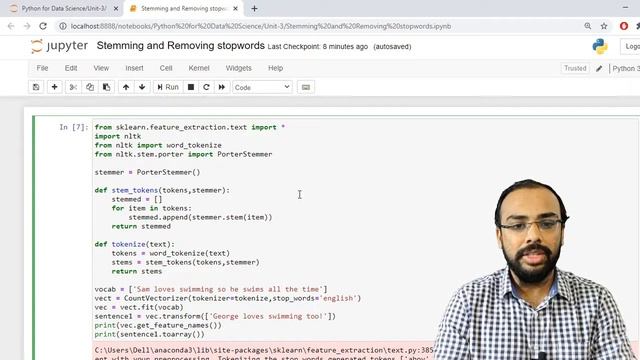Click the Trusted notebook indicator
The width and height of the screenshot is (640, 360).
(575, 68)
